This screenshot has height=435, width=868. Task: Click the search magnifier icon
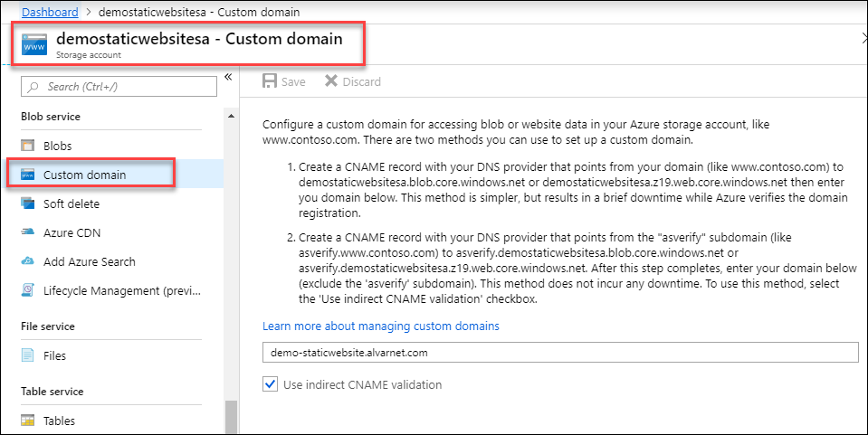(33, 87)
